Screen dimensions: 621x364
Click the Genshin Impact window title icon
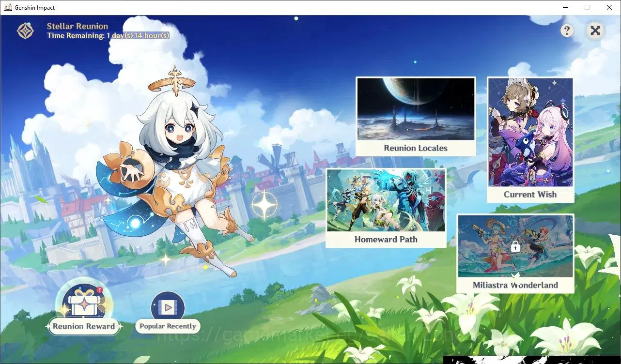point(8,7)
